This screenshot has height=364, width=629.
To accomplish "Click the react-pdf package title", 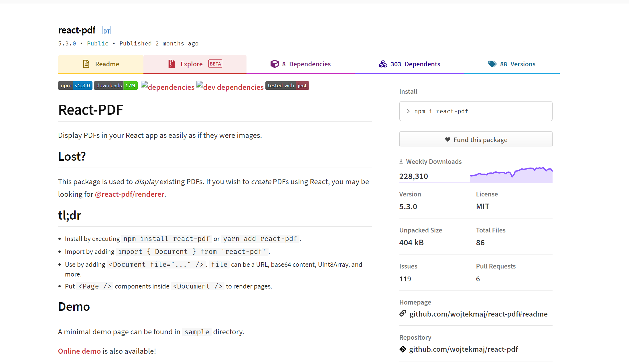I will [x=77, y=30].
